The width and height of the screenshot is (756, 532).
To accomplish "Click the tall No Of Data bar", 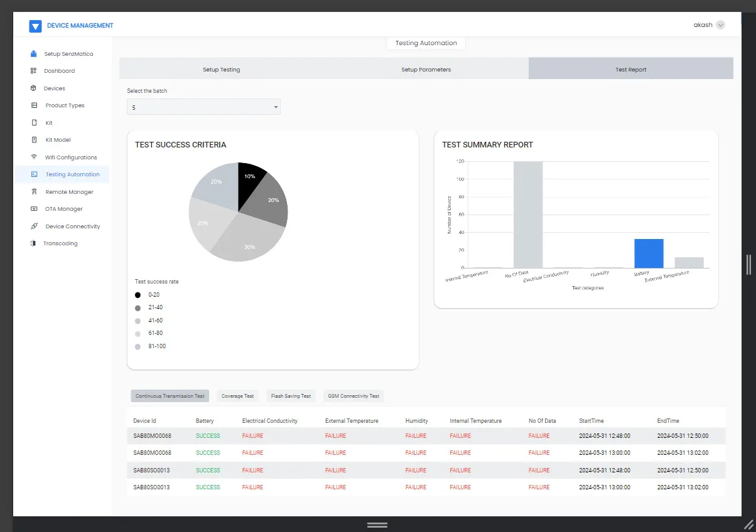I will (x=528, y=215).
